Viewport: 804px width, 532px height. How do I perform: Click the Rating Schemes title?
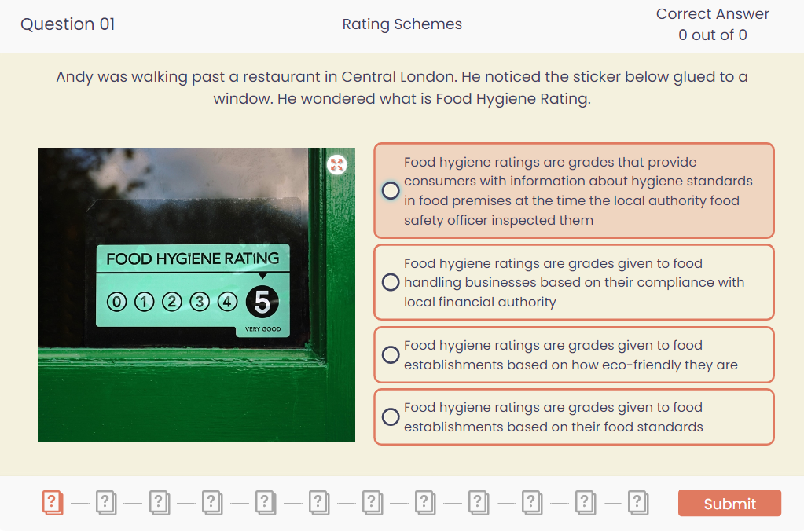402,24
